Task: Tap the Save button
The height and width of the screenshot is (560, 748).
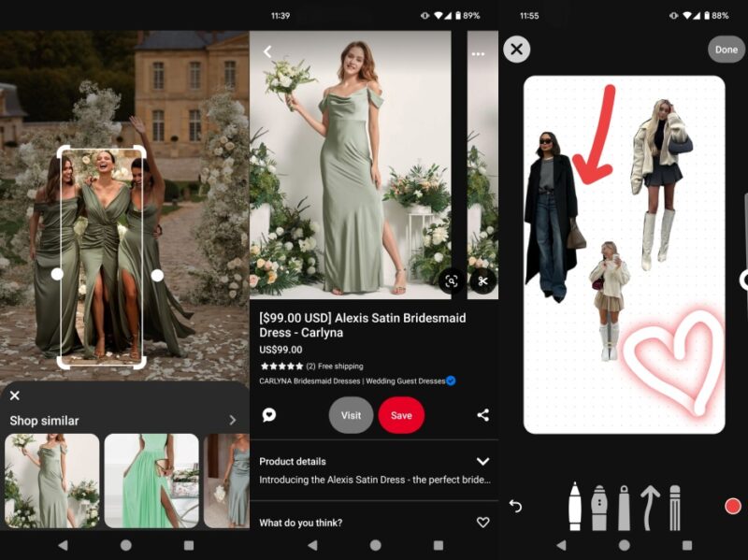Action: click(402, 415)
